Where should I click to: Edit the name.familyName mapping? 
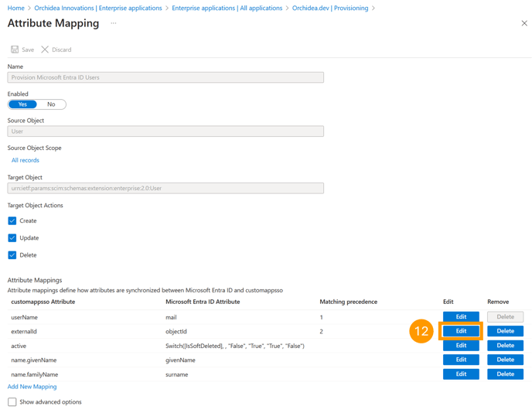pyautogui.click(x=461, y=374)
